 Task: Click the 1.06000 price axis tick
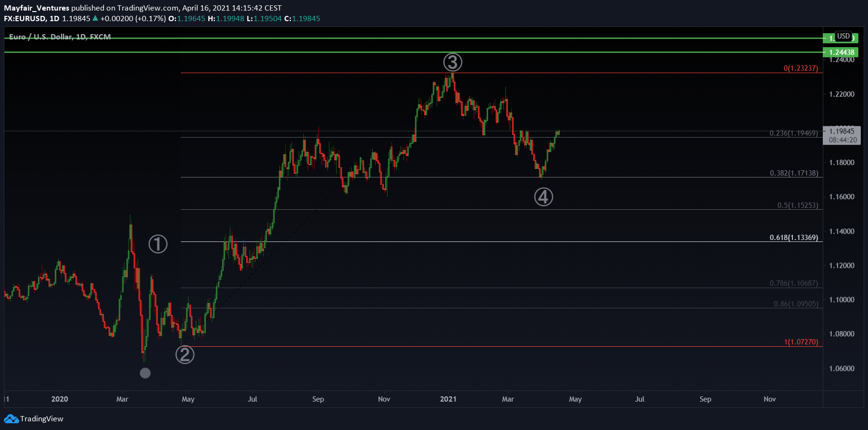pyautogui.click(x=842, y=368)
